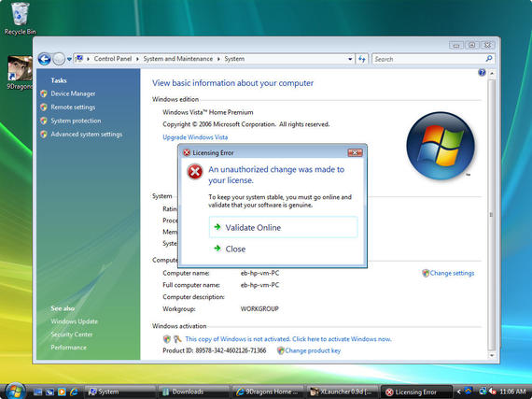Click the Control Panel breadcrumb
The width and height of the screenshot is (532, 399).
(x=113, y=59)
